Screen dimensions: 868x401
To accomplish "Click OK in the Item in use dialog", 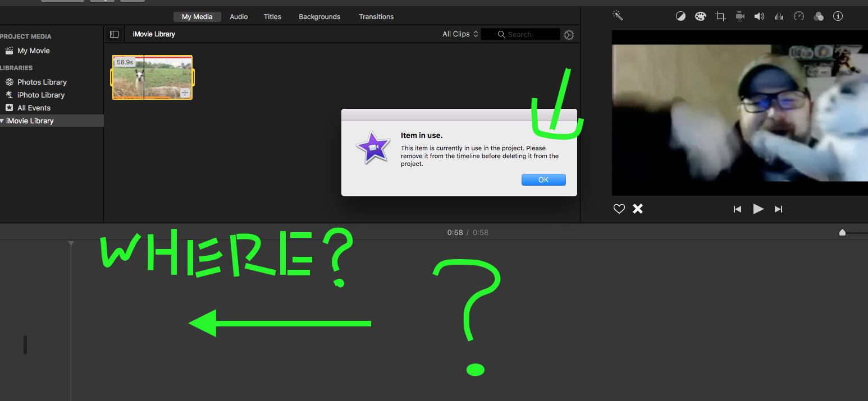I will point(543,180).
